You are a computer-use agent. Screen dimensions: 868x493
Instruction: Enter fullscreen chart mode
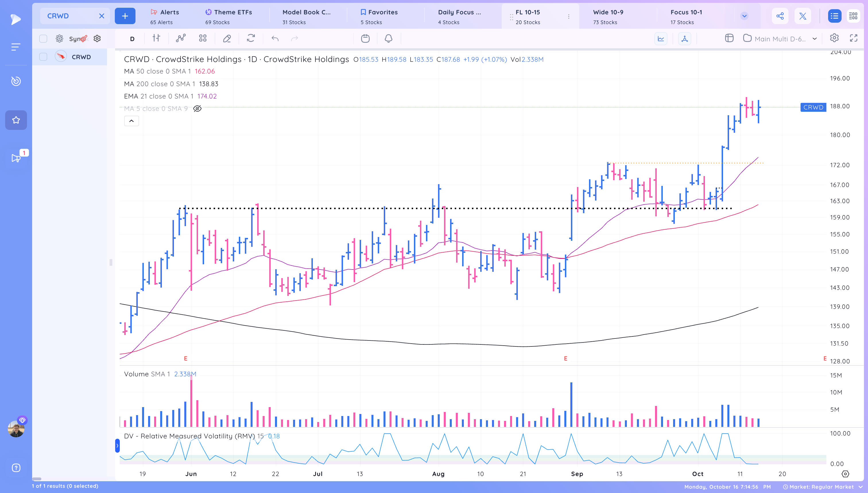854,38
